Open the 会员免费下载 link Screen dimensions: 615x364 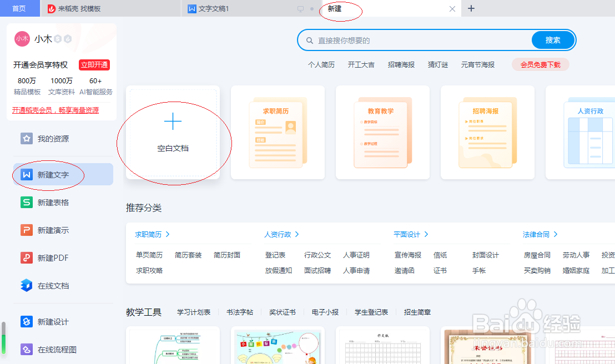(x=540, y=64)
